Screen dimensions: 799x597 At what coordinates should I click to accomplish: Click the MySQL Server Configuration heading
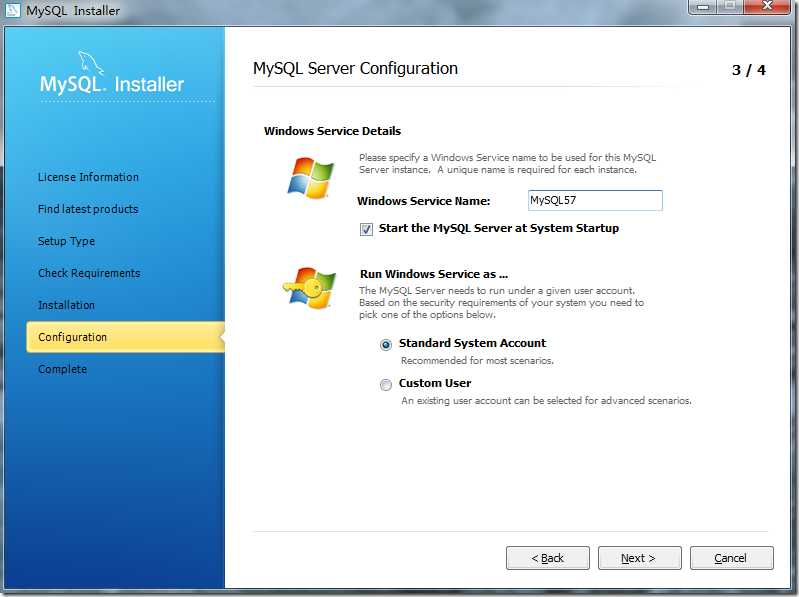(x=355, y=68)
